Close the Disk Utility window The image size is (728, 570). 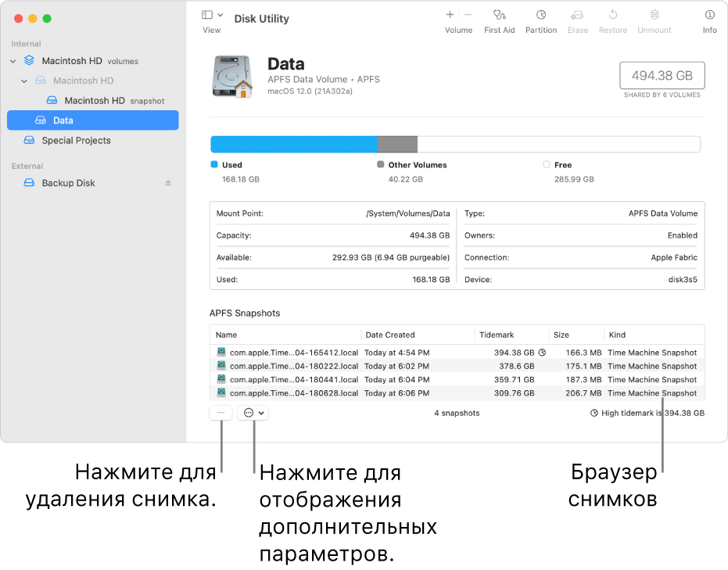tap(19, 19)
